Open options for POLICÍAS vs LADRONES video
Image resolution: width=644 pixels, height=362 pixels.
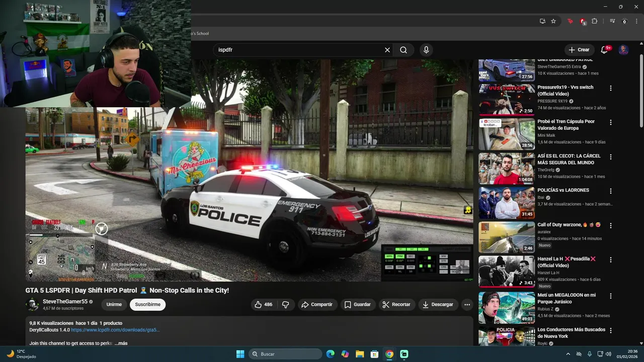coord(611,191)
